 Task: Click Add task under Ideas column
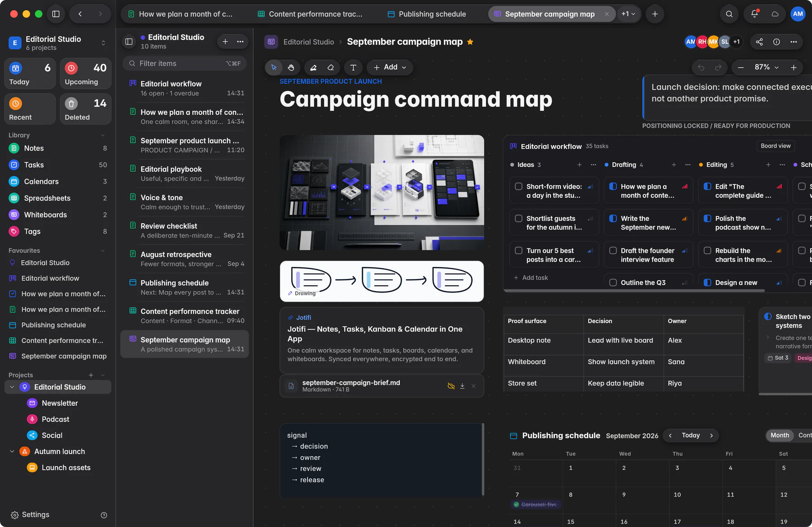pyautogui.click(x=531, y=278)
